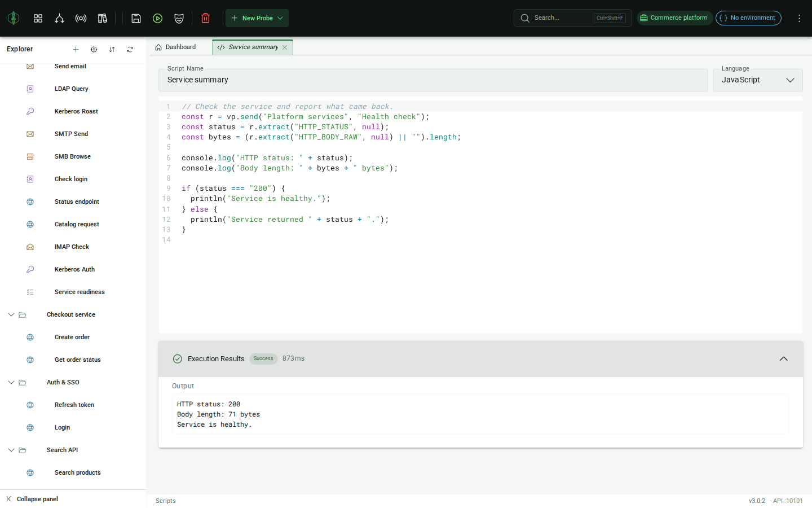Delete script with red trash icon
The image size is (812, 508).
tap(205, 18)
